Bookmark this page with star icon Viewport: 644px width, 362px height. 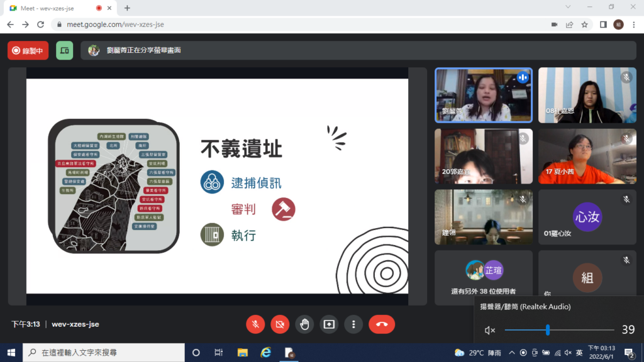click(x=584, y=25)
